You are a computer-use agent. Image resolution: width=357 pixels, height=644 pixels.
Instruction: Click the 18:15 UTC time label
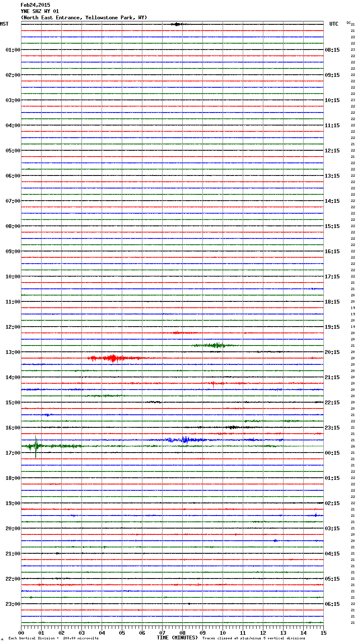click(332, 302)
